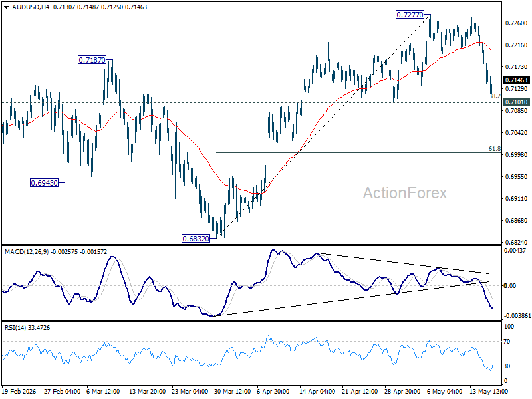Click the RSI(14) 33.4726 indicator label

coord(27,328)
